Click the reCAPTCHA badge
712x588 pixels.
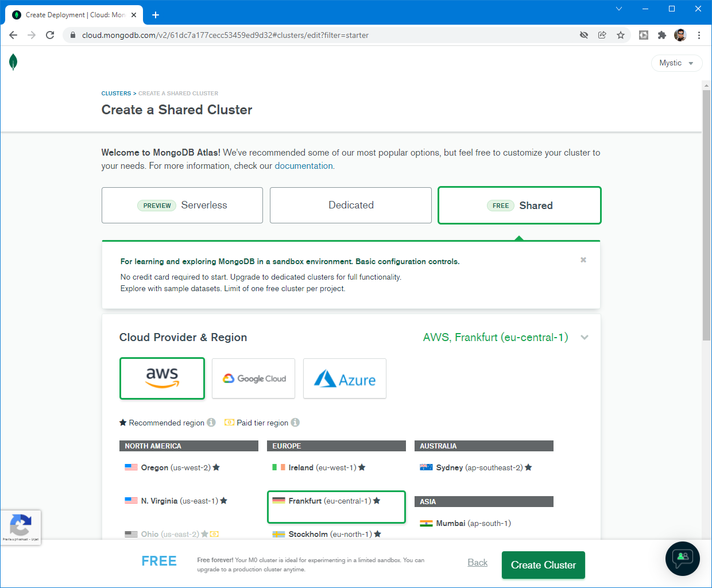21,527
